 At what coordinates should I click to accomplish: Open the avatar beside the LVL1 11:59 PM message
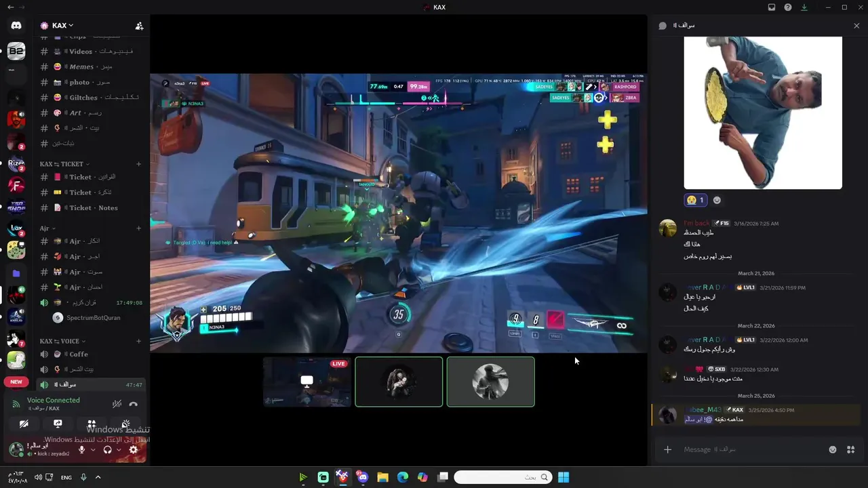coord(668,292)
